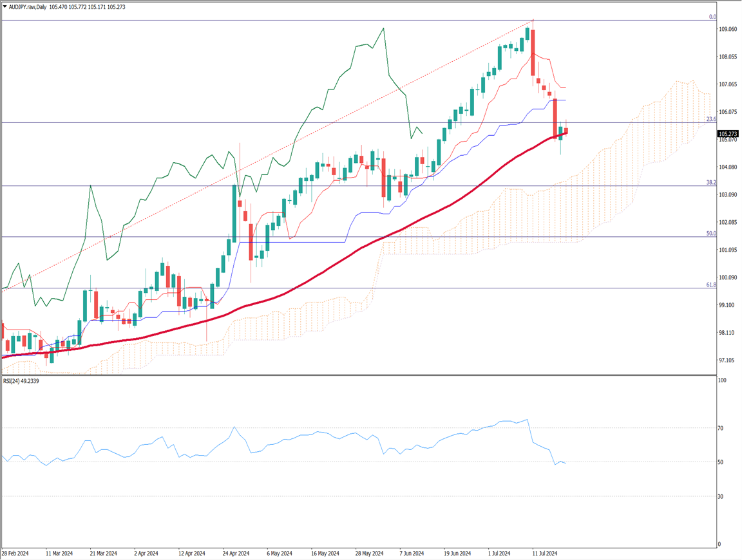Select the 61.8 Fibonacci retracement label
This screenshot has width=742, height=560.
(x=711, y=285)
